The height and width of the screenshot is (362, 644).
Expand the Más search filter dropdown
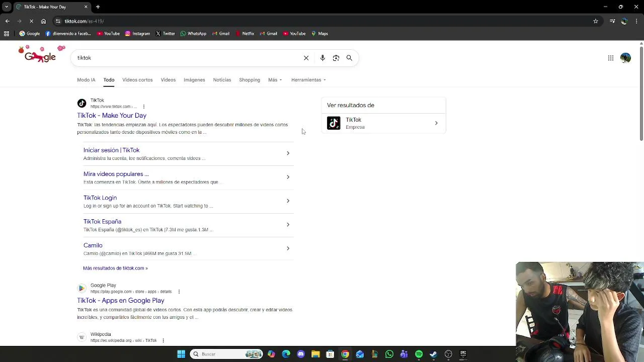click(x=275, y=80)
